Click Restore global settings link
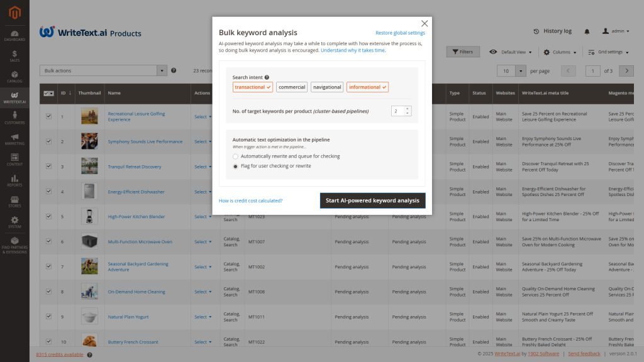Image resolution: width=644 pixels, height=362 pixels. (x=400, y=33)
